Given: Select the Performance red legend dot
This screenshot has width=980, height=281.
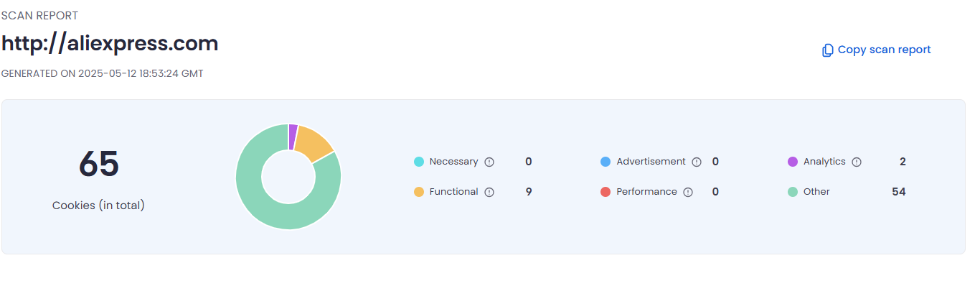Looking at the screenshot, I should (x=606, y=193).
